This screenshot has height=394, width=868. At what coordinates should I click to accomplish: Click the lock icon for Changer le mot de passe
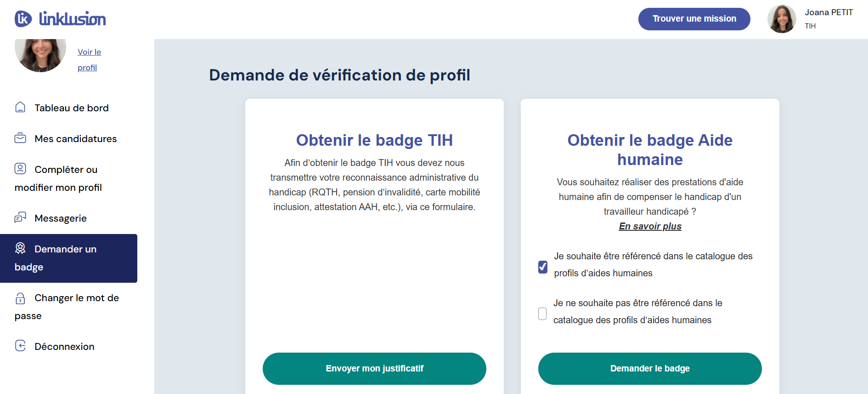click(20, 298)
